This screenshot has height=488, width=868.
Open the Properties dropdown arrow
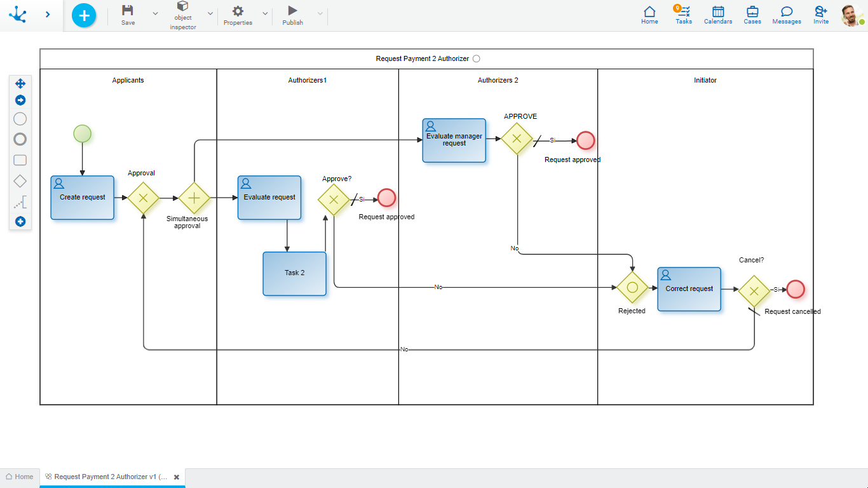(x=265, y=13)
